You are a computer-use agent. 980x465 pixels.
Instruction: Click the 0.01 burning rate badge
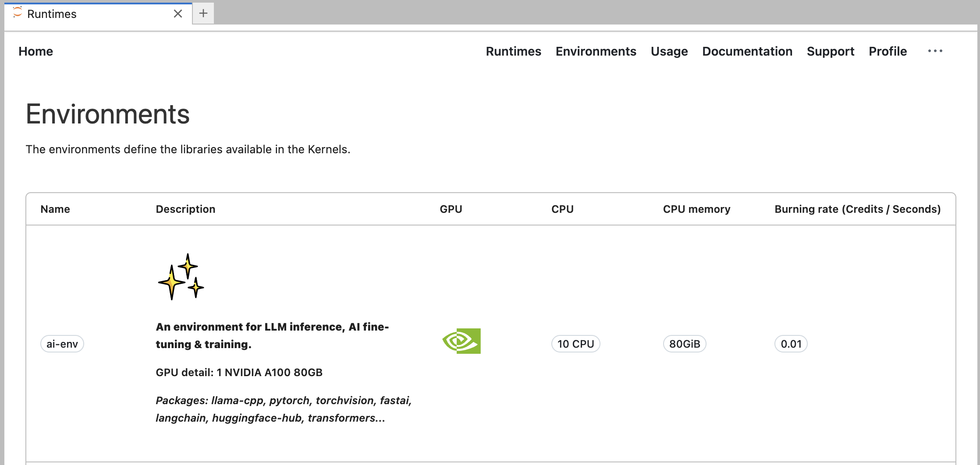tap(791, 344)
